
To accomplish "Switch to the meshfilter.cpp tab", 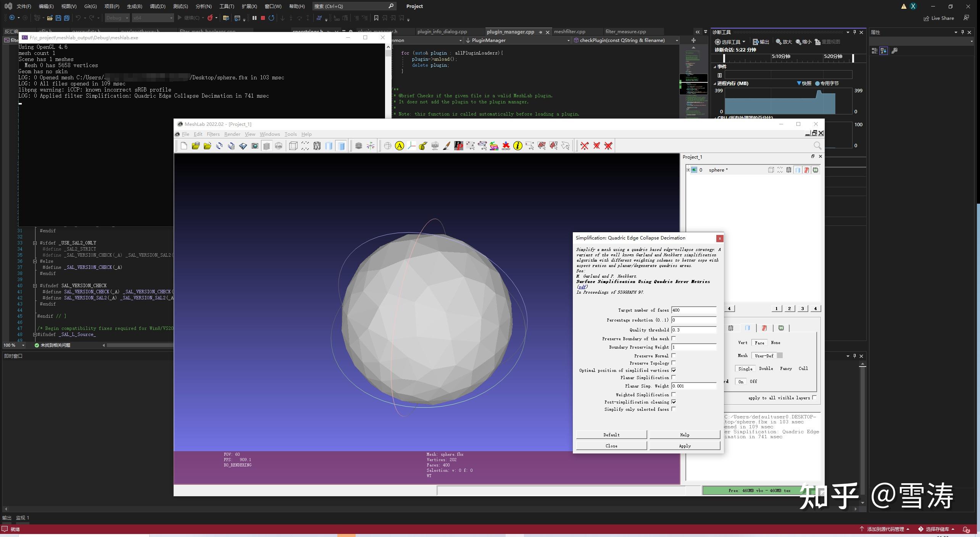I will [569, 32].
